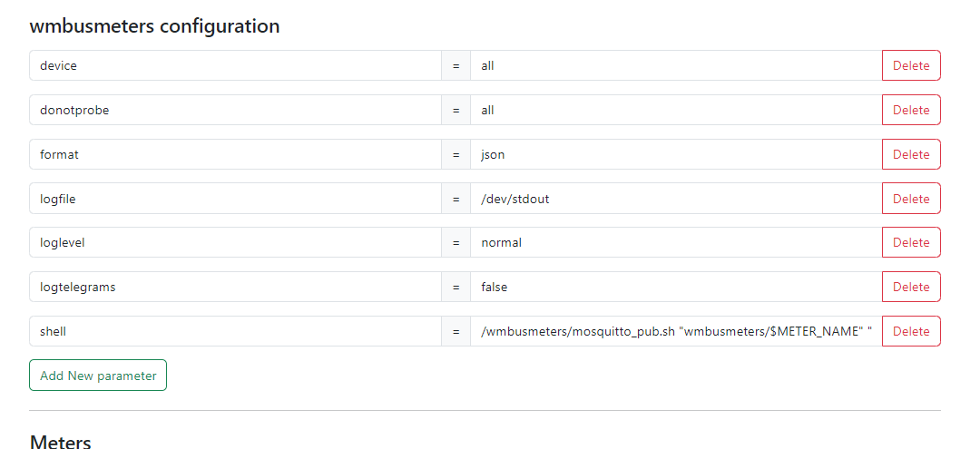The width and height of the screenshot is (980, 449).
Task: Delete the loglevel parameter
Action: coord(911,242)
